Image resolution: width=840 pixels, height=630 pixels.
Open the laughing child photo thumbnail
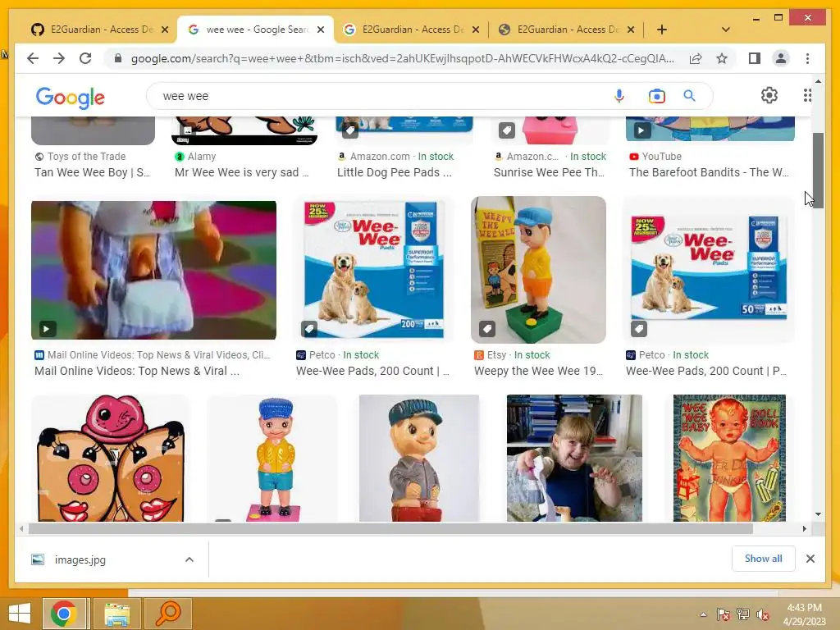point(574,458)
